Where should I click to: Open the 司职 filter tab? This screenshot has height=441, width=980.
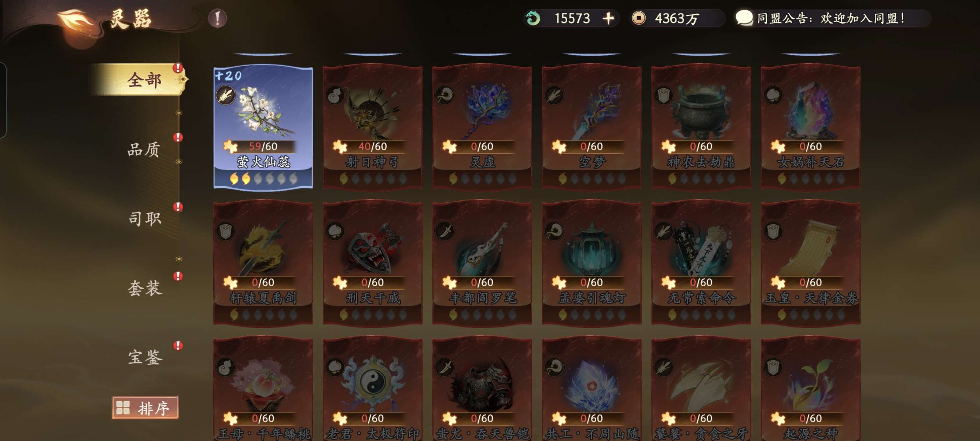point(145,219)
